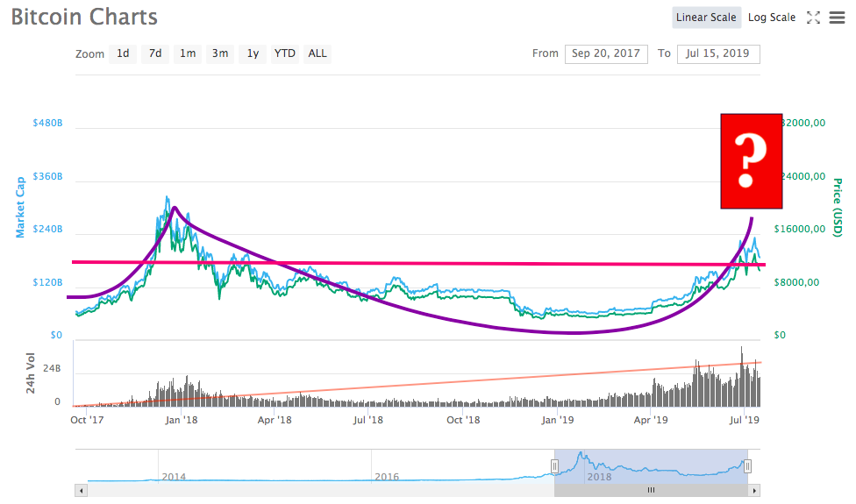Click the navigator right scroll arrow
The height and width of the screenshot is (504, 856).
tap(754, 490)
